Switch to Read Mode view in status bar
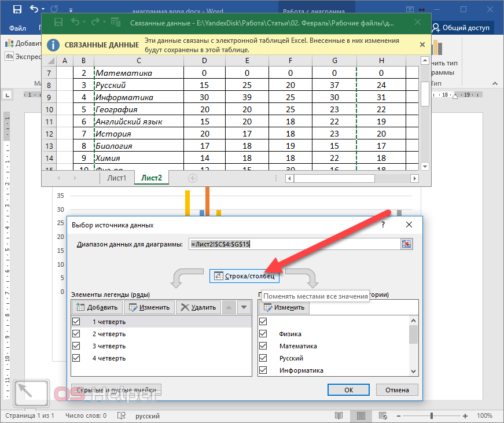 click(339, 415)
